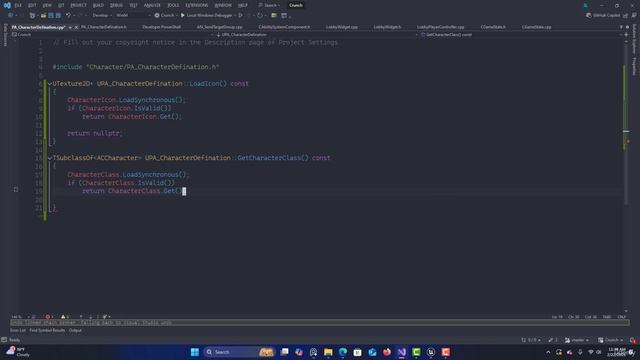
Task: Switch to the PA_CharacterDefination.h tab
Action: [104, 27]
